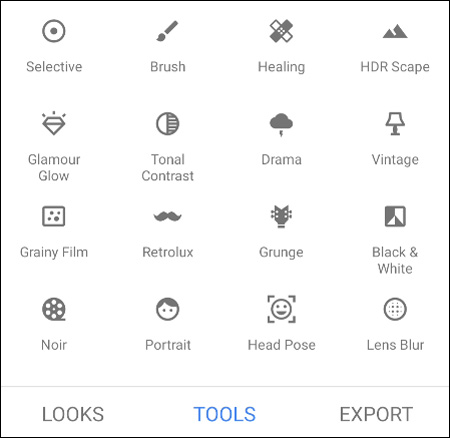Open the Tonal Contrast tool
Image resolution: width=450 pixels, height=438 pixels.
point(167,124)
